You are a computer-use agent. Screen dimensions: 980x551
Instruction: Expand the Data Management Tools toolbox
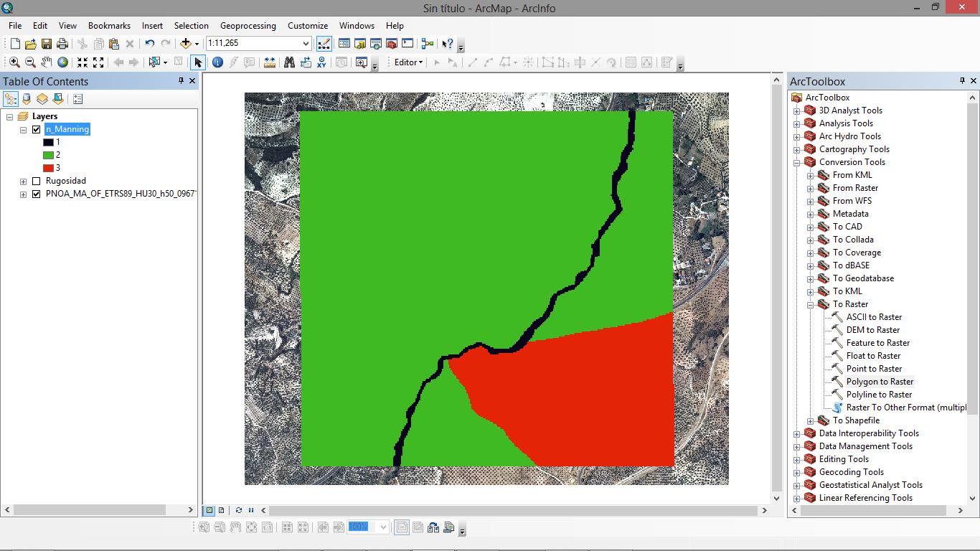click(x=796, y=446)
